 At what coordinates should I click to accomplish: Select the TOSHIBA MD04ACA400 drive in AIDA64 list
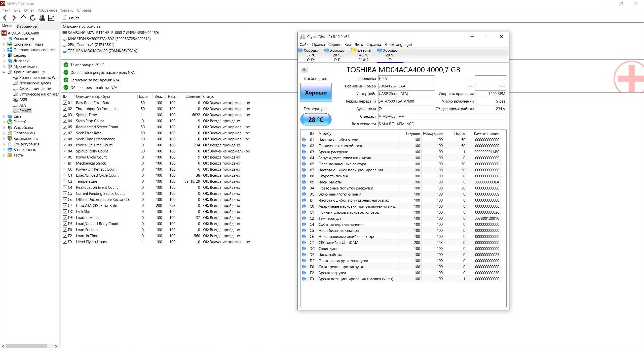pos(100,51)
